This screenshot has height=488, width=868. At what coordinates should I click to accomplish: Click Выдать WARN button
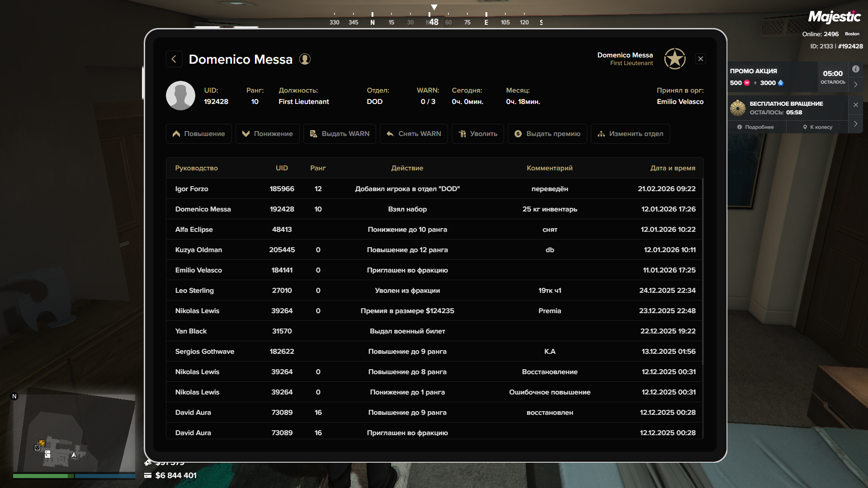click(x=340, y=134)
